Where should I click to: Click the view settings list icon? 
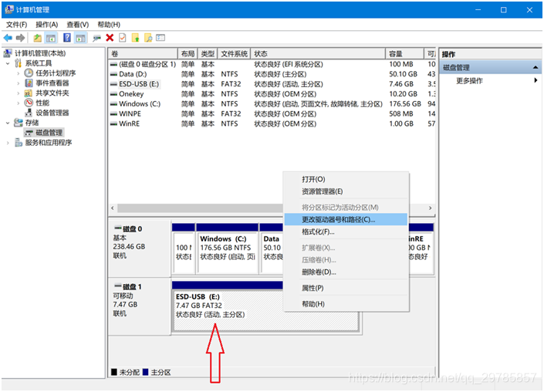pyautogui.click(x=160, y=38)
